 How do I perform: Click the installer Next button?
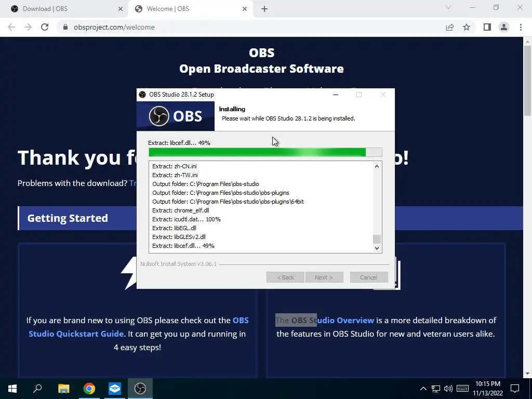(324, 277)
